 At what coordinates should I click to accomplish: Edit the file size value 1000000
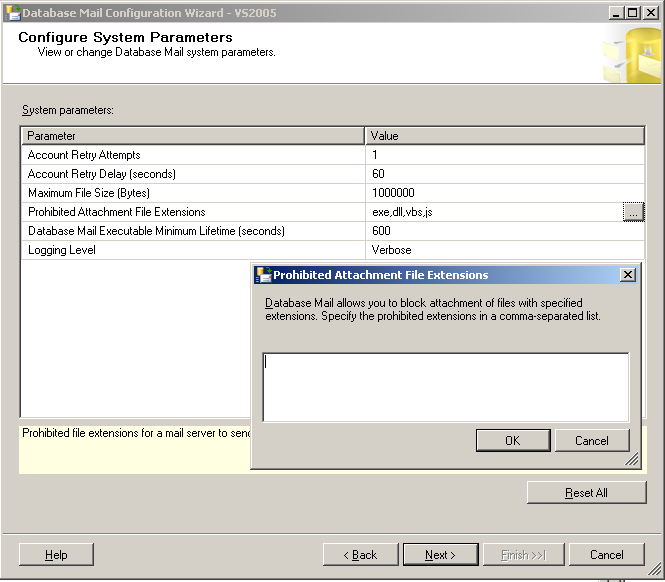505,193
